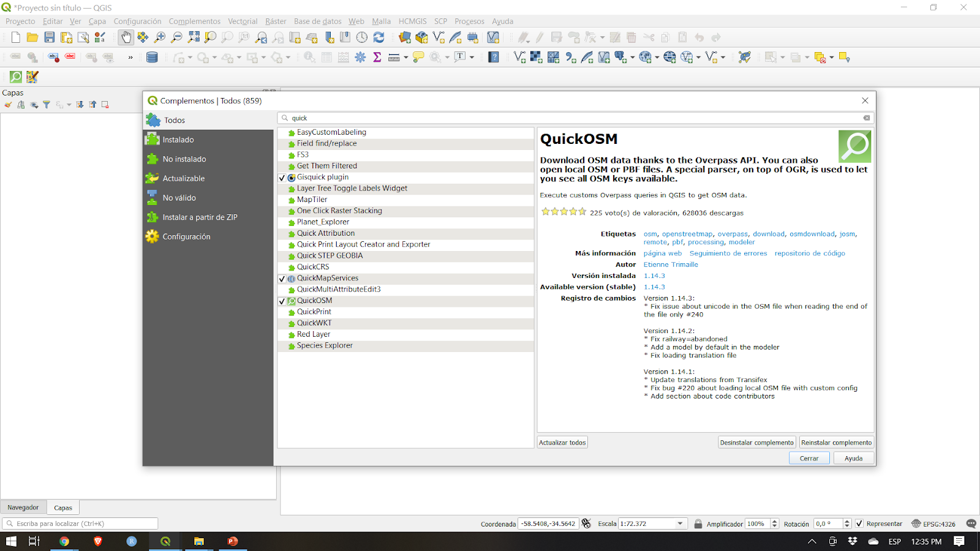This screenshot has width=980, height=551.
Task: Open the Statistical Summary sigma icon
Action: [x=377, y=57]
